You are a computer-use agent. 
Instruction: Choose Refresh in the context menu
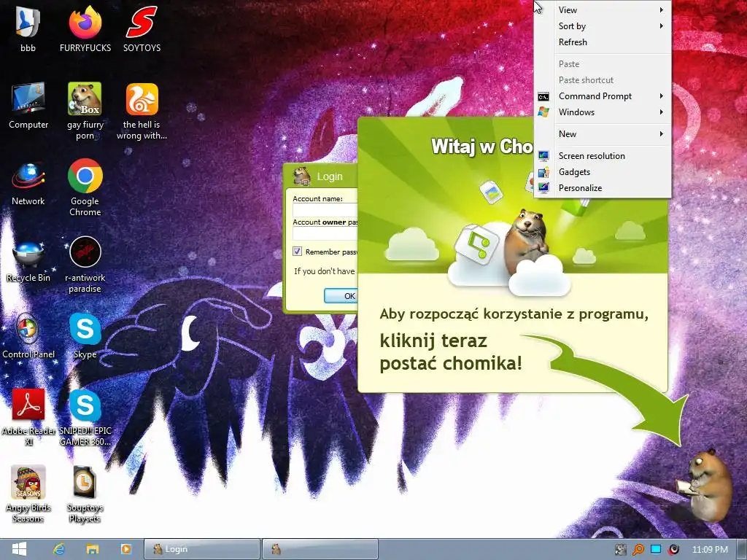click(603, 42)
